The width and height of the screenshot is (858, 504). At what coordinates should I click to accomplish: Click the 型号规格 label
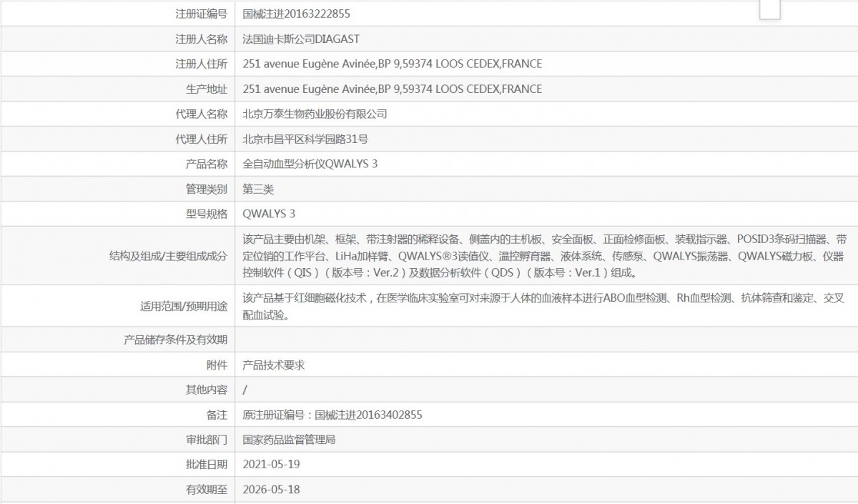tap(207, 214)
